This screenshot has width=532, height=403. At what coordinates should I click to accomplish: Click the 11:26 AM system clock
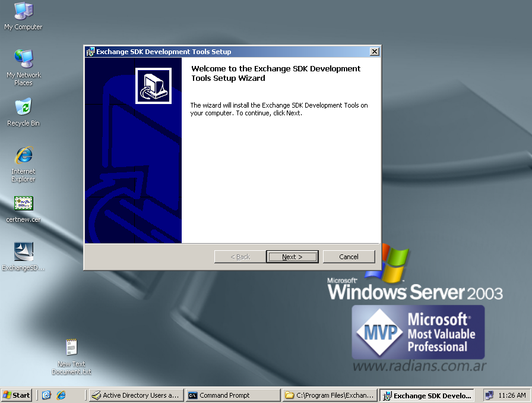512,395
